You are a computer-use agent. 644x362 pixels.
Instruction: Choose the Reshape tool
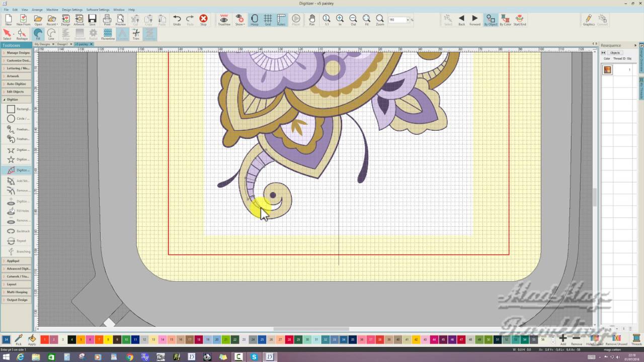pos(22,34)
